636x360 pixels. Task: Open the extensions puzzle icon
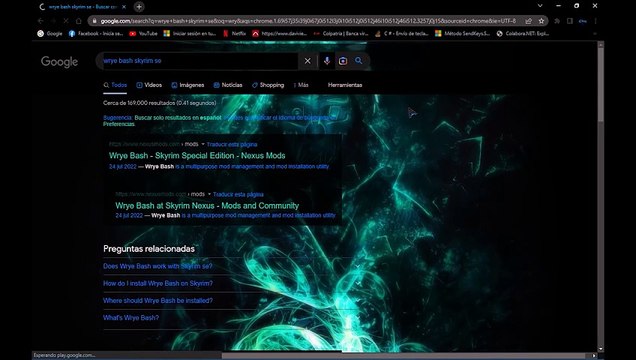557,21
